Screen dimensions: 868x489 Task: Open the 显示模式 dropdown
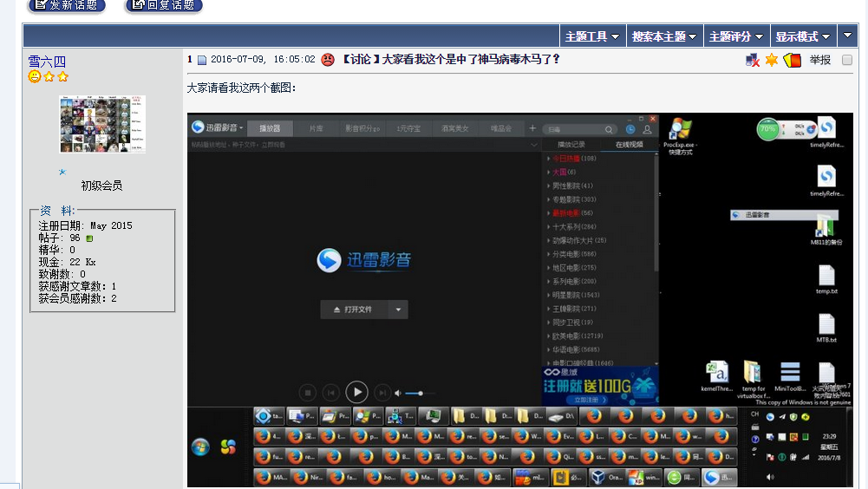[803, 36]
